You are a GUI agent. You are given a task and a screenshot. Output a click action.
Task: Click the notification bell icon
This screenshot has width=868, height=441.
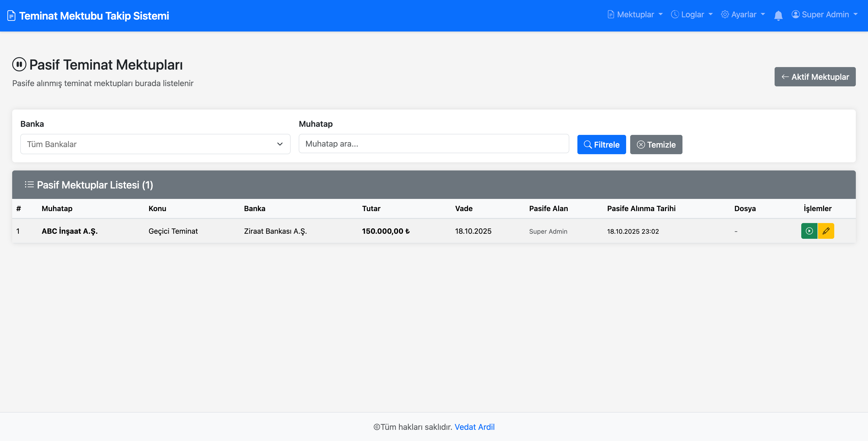(x=778, y=15)
